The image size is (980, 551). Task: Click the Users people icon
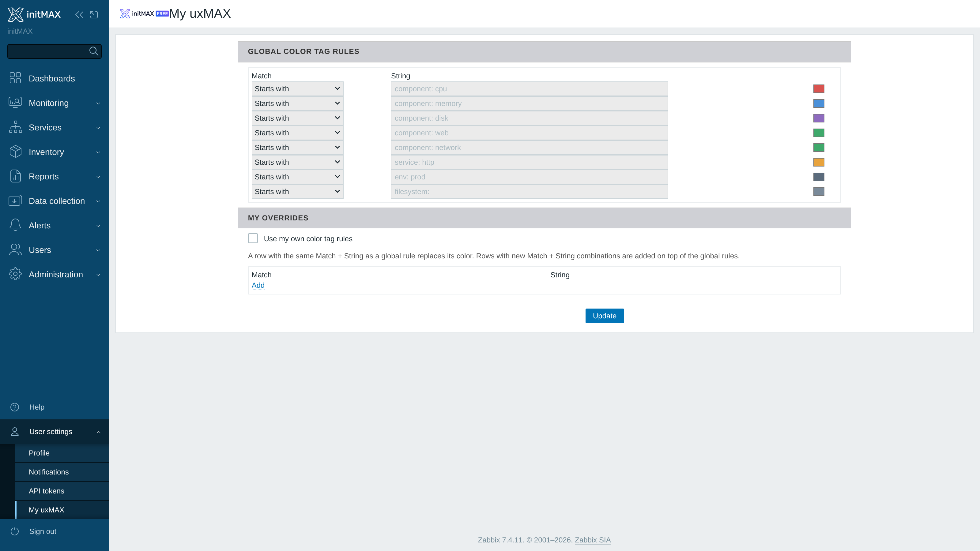[15, 249]
